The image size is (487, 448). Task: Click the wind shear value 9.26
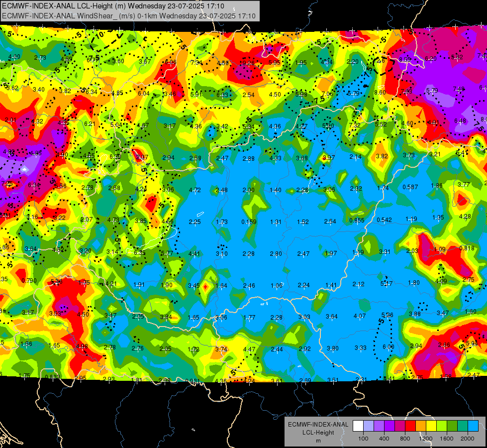coord(248,63)
